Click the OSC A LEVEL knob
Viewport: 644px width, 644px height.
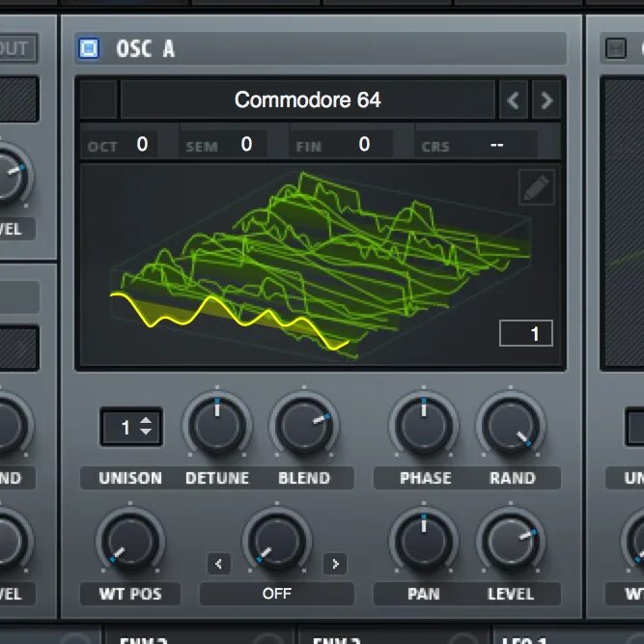[511, 541]
